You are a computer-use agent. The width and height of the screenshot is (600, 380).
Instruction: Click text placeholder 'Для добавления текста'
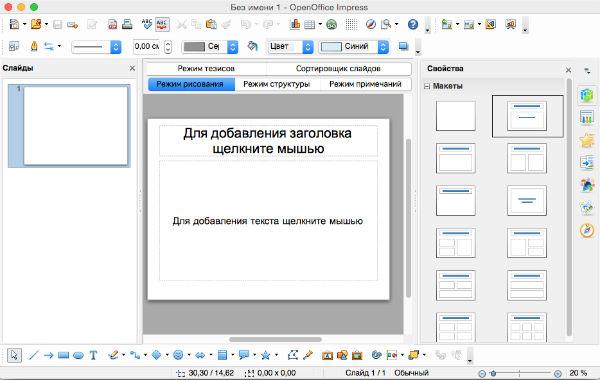[268, 221]
